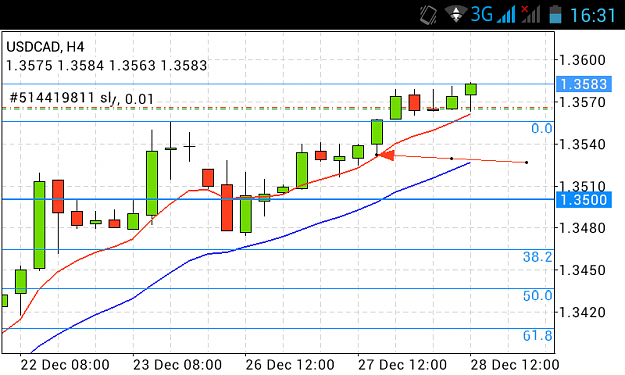Tap the screen rotation status icon
Screen dimensions: 625x375
[x=428, y=15]
